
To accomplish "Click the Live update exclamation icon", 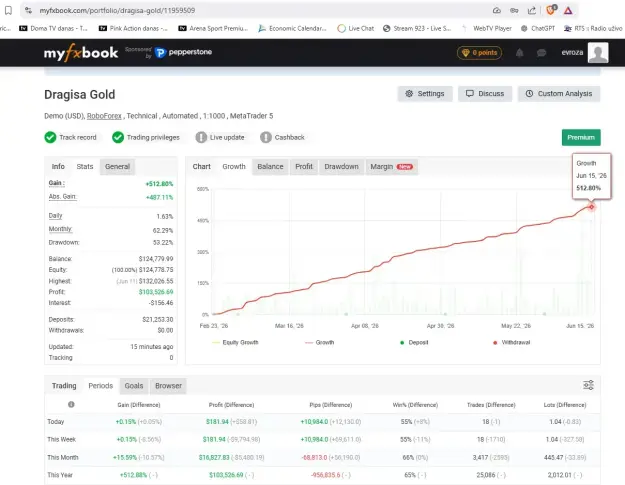I will point(201,137).
